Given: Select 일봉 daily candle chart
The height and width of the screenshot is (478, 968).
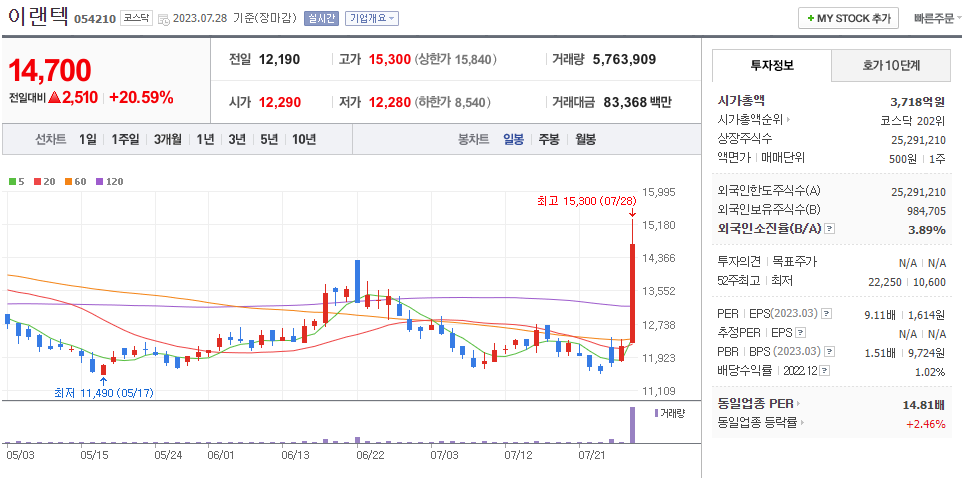Looking at the screenshot, I should (514, 140).
